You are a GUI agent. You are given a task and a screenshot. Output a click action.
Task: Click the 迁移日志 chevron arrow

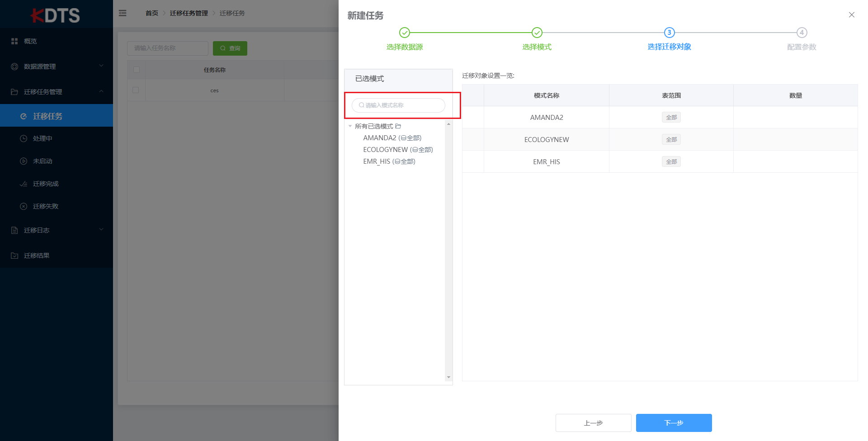[x=101, y=230]
